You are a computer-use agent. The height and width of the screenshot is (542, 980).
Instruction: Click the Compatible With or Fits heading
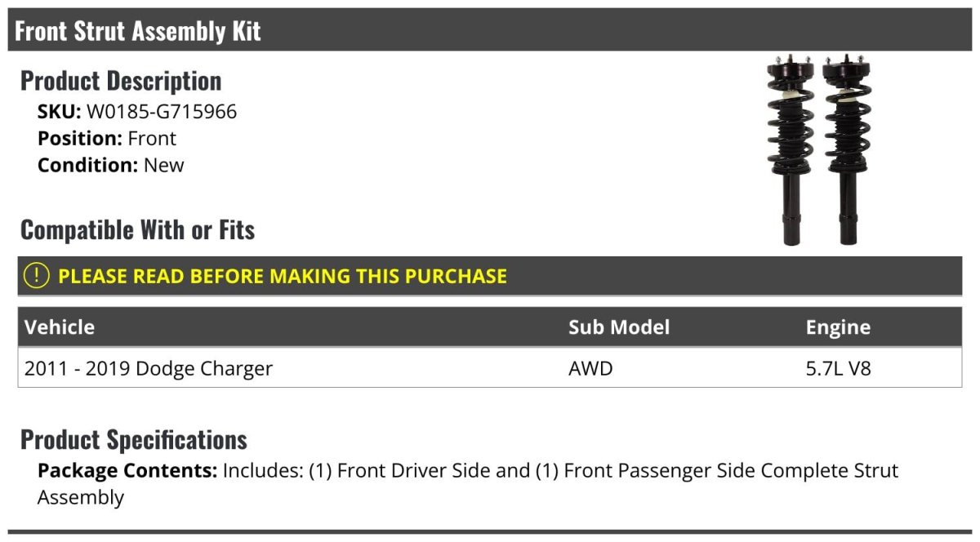(137, 230)
